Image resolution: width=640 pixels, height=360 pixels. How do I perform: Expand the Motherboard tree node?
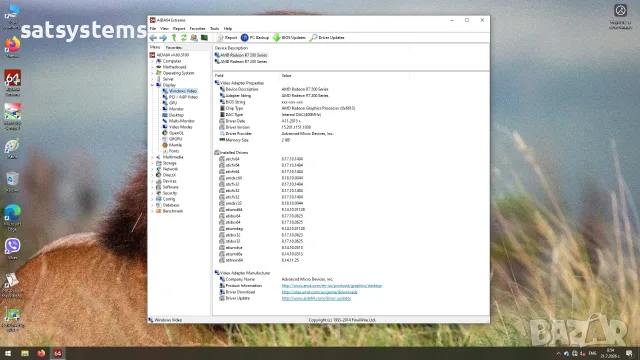(x=153, y=67)
